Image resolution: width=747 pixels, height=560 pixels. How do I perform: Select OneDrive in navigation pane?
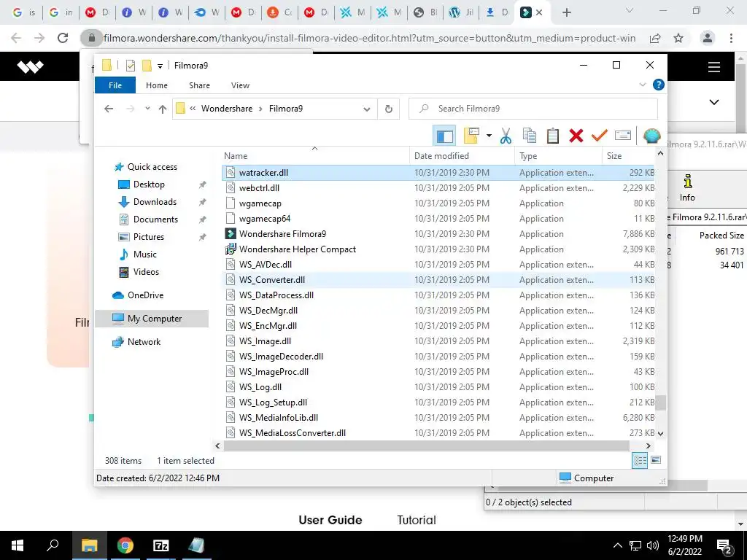pyautogui.click(x=138, y=295)
